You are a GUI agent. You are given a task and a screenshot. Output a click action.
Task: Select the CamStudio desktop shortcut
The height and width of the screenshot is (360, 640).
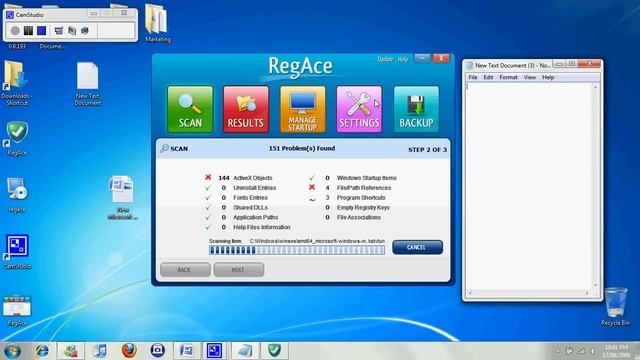[x=17, y=252]
